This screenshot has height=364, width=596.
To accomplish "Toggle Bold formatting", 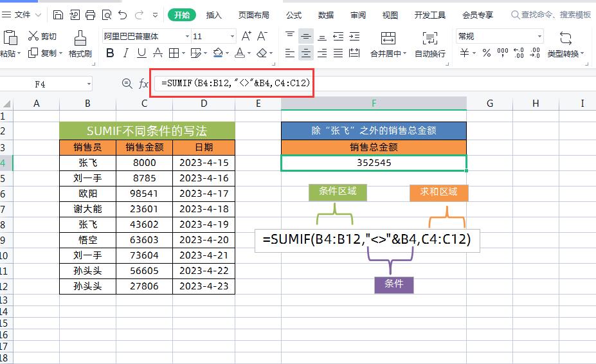I will pos(110,53).
